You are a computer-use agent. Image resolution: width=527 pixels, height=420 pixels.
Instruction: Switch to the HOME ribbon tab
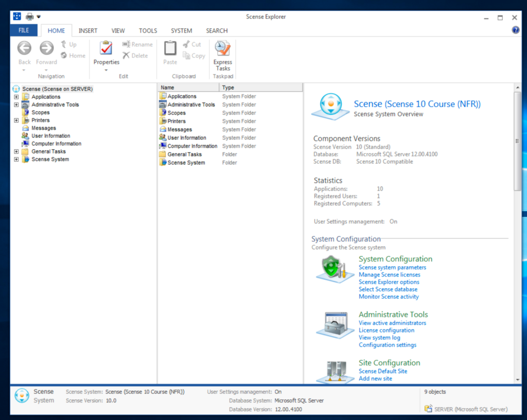point(56,30)
